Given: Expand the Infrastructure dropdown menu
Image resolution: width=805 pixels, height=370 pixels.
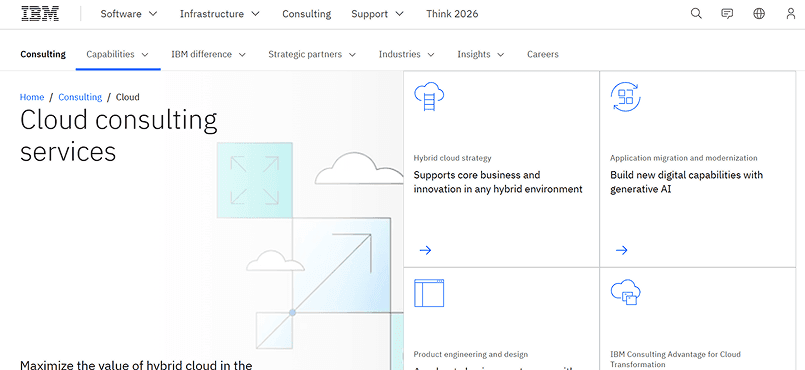Looking at the screenshot, I should coord(220,14).
